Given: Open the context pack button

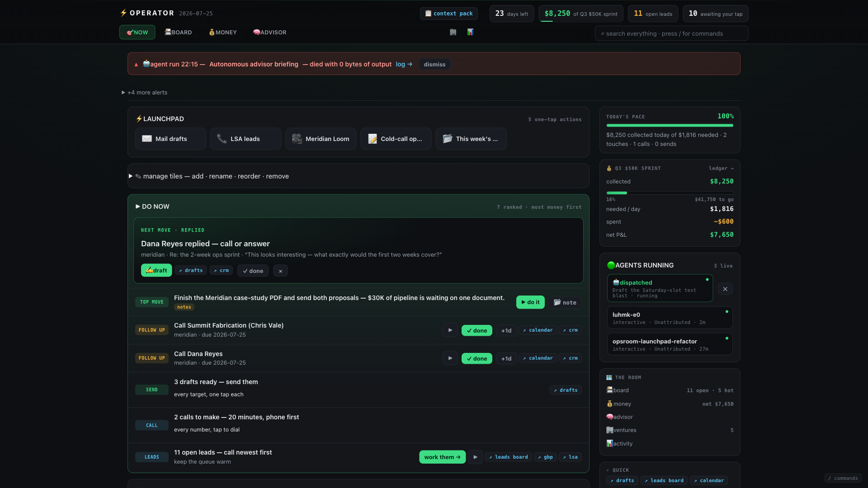Looking at the screenshot, I should (449, 14).
